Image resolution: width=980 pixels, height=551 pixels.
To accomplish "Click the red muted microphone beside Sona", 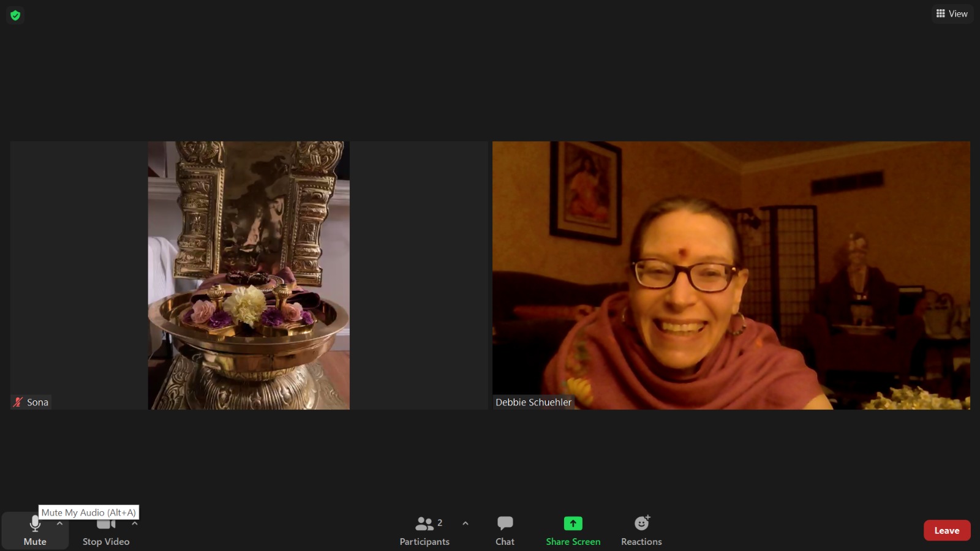I will click(x=18, y=402).
